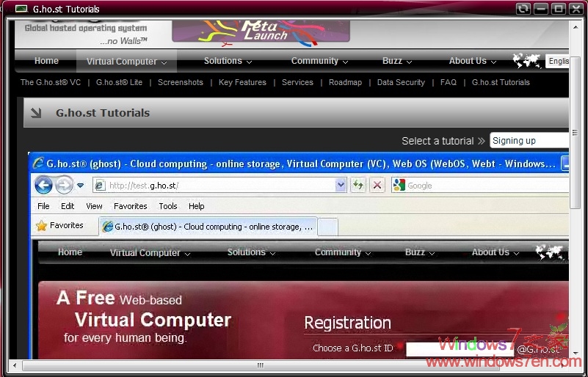Go to the Data Security page link
This screenshot has height=377, width=588.
point(401,83)
